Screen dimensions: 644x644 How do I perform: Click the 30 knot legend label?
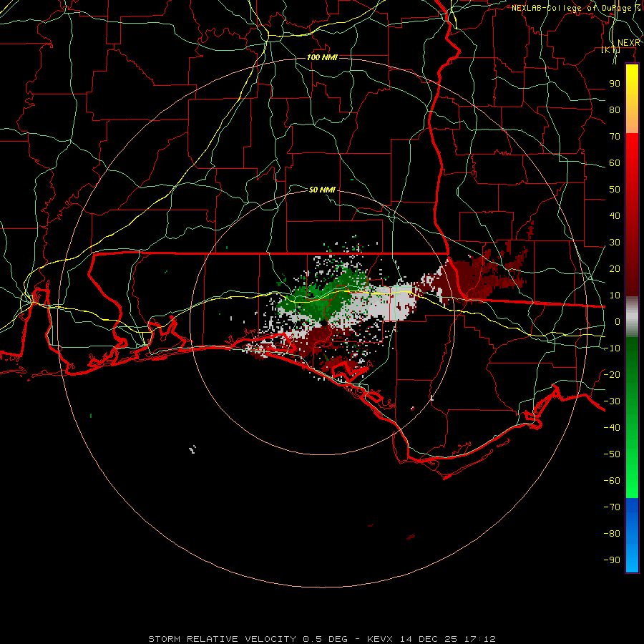tap(615, 243)
